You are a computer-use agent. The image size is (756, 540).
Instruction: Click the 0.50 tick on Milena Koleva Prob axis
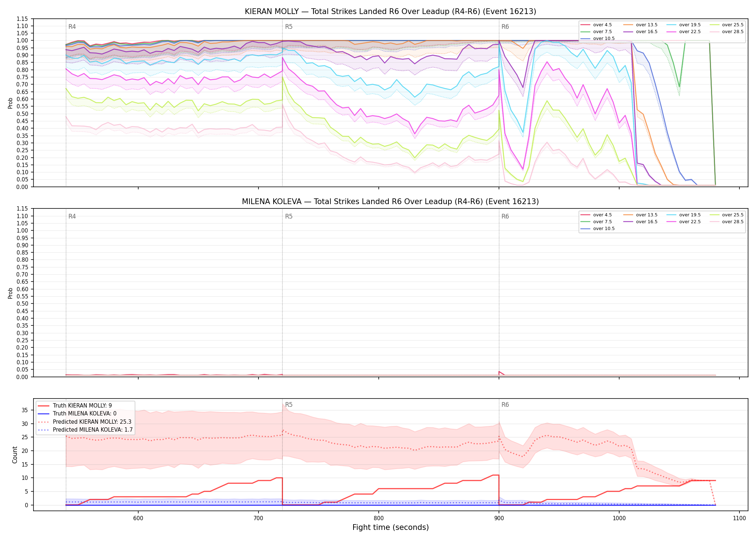coord(23,304)
